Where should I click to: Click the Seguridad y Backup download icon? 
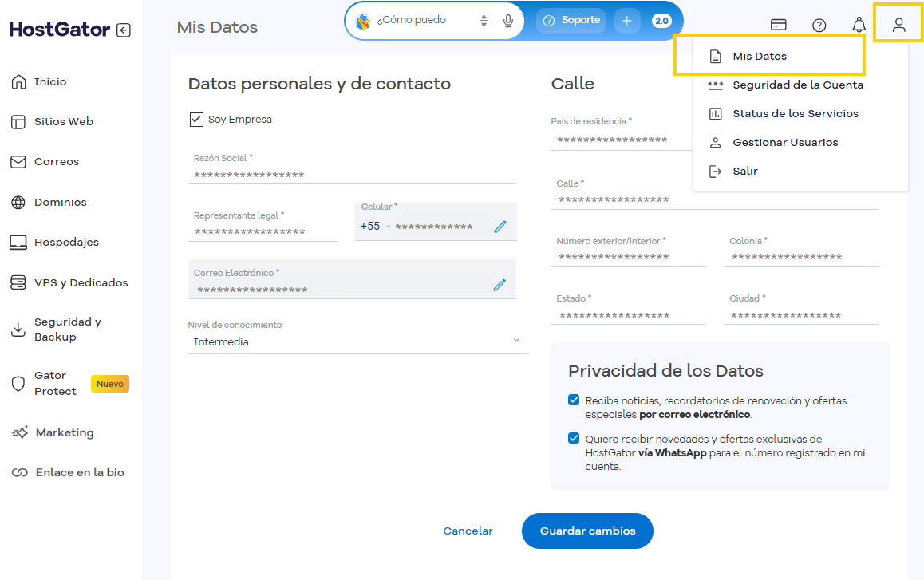[18, 329]
